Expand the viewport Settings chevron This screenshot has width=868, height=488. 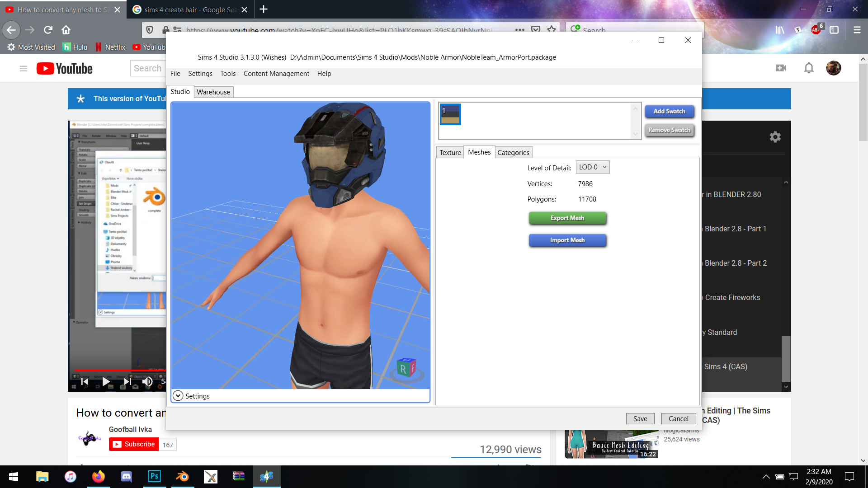178,396
